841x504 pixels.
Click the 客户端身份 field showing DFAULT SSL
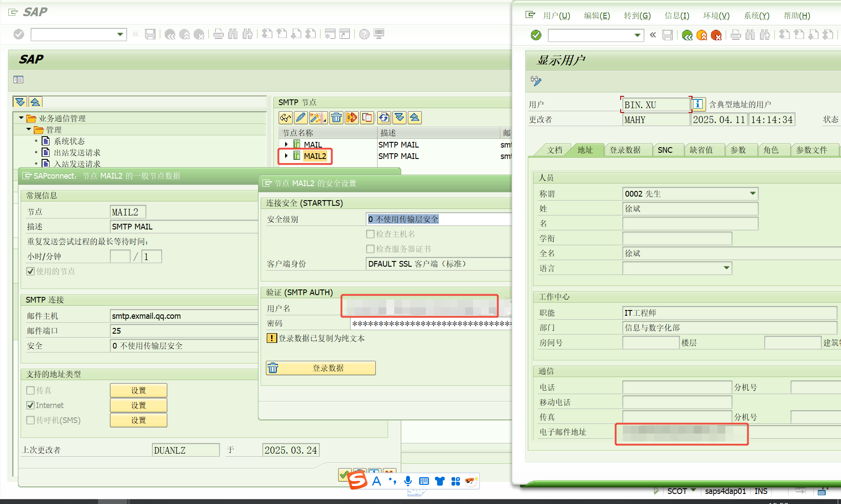pos(438,264)
